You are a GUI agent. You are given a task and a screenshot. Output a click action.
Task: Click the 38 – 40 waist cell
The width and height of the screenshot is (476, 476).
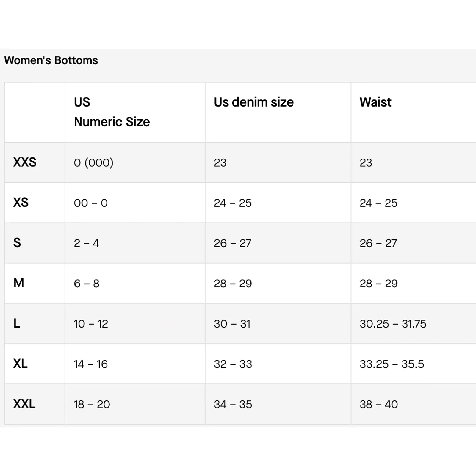coord(379,404)
